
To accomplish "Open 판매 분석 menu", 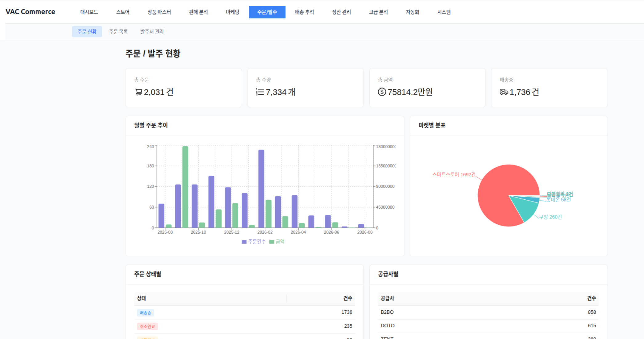I will click(198, 12).
